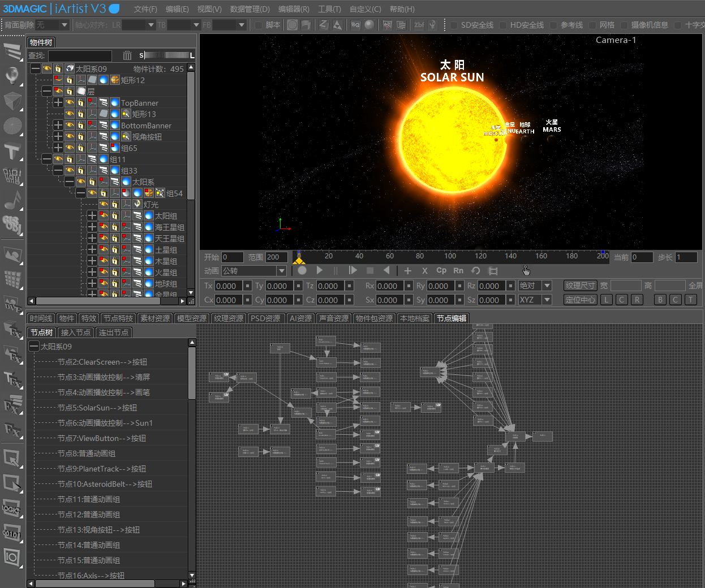
Task: Click the music note audio tool
Action: click(12, 200)
